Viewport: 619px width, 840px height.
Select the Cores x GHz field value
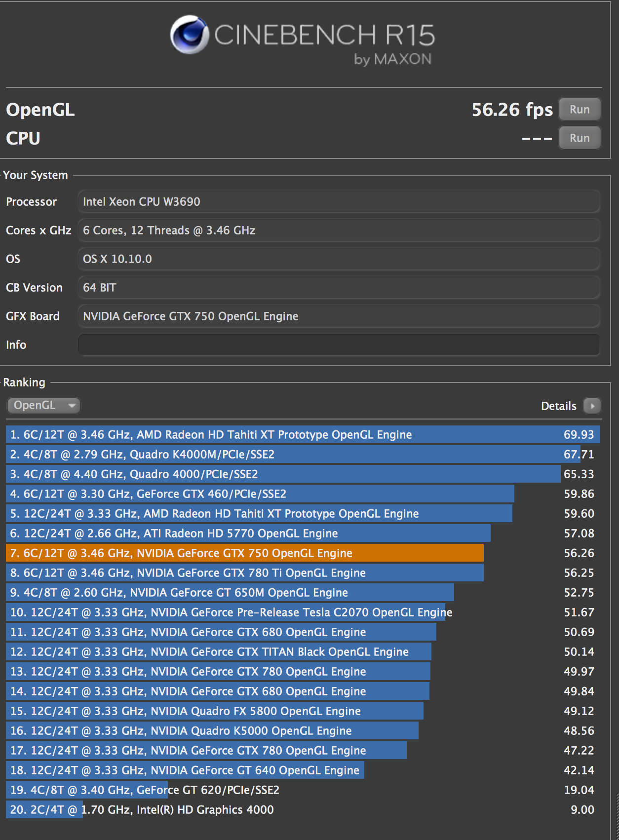(339, 230)
